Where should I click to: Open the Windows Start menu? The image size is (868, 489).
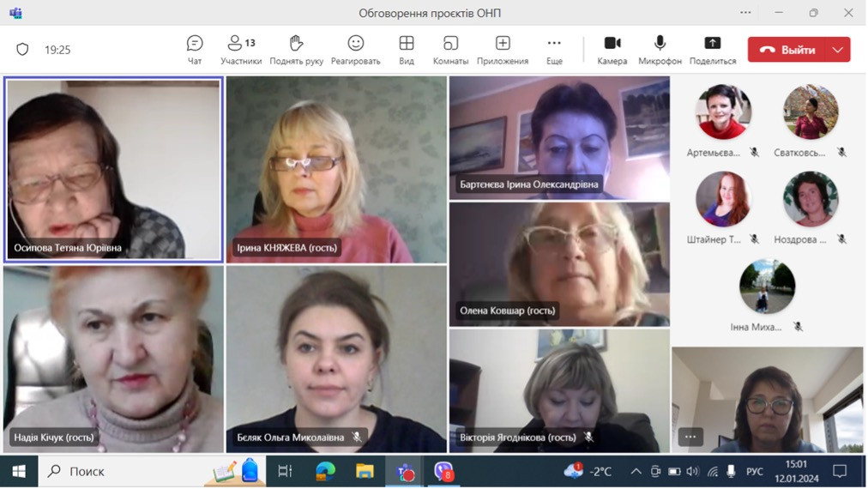coord(19,471)
